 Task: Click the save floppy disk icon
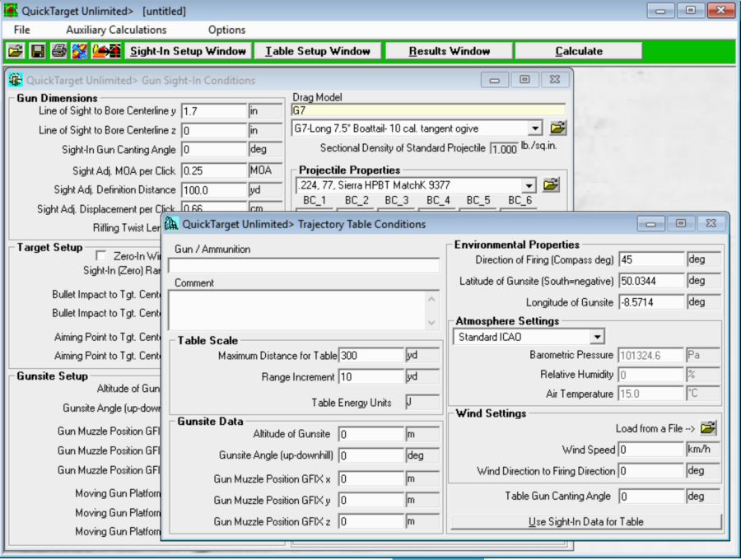[37, 51]
